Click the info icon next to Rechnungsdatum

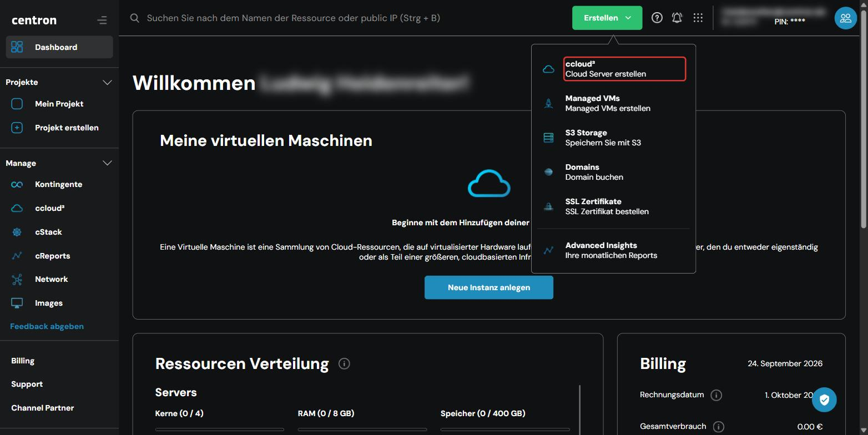point(716,395)
